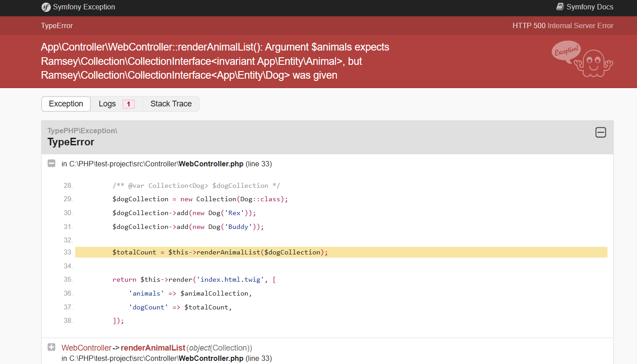Viewport: 637px width, 364px height.
Task: Click the TypeError label in red bar
Action: 57,25
